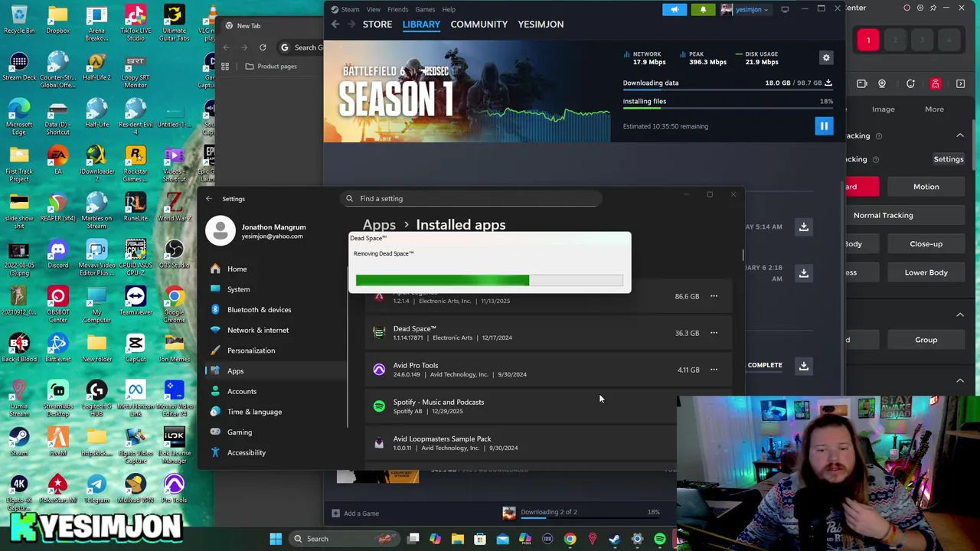The height and width of the screenshot is (551, 980).
Task: Click download icon beside 18.0 GB / 98.7 GB
Action: tap(828, 83)
